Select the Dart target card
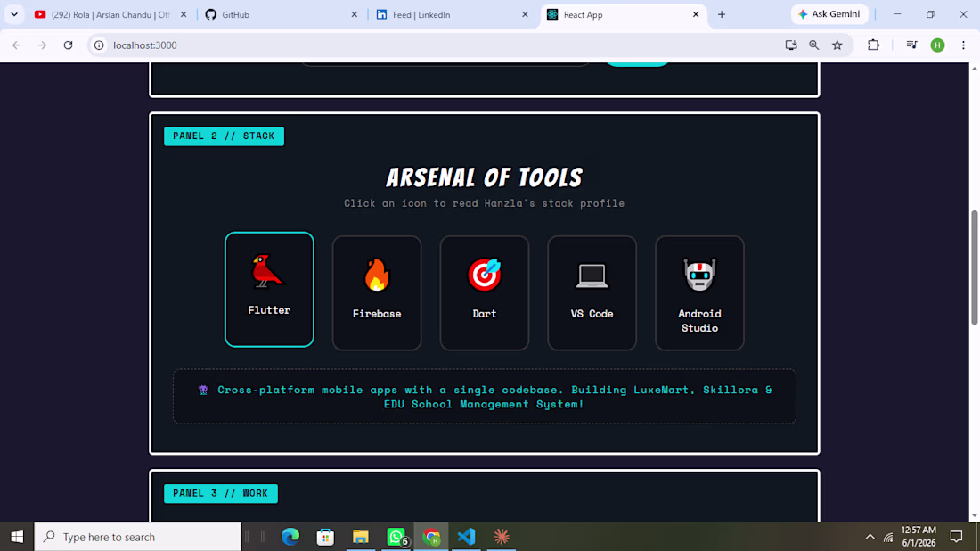 pyautogui.click(x=485, y=292)
